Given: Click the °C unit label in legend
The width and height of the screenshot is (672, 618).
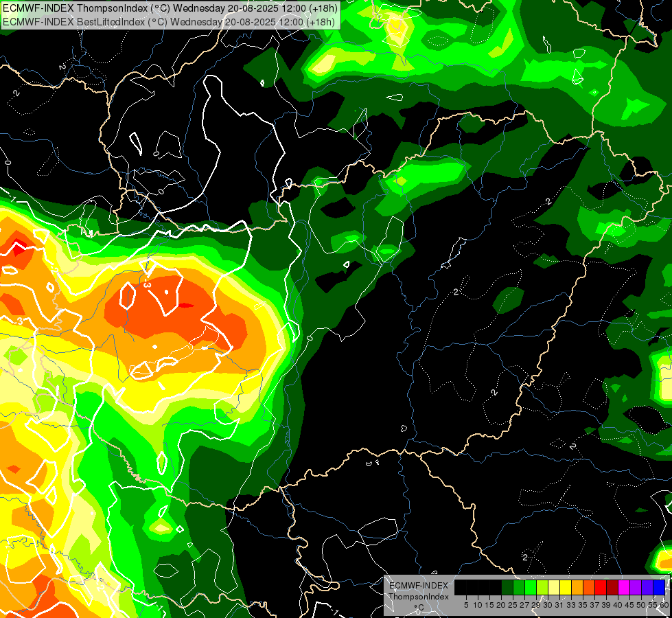Looking at the screenshot, I should coord(419,608).
